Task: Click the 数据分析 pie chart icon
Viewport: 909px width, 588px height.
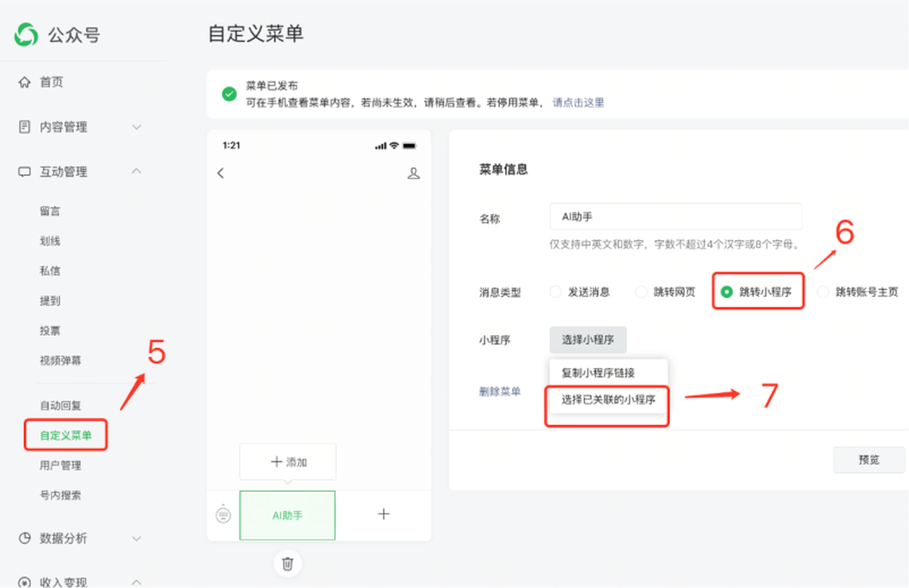Action: (24, 538)
